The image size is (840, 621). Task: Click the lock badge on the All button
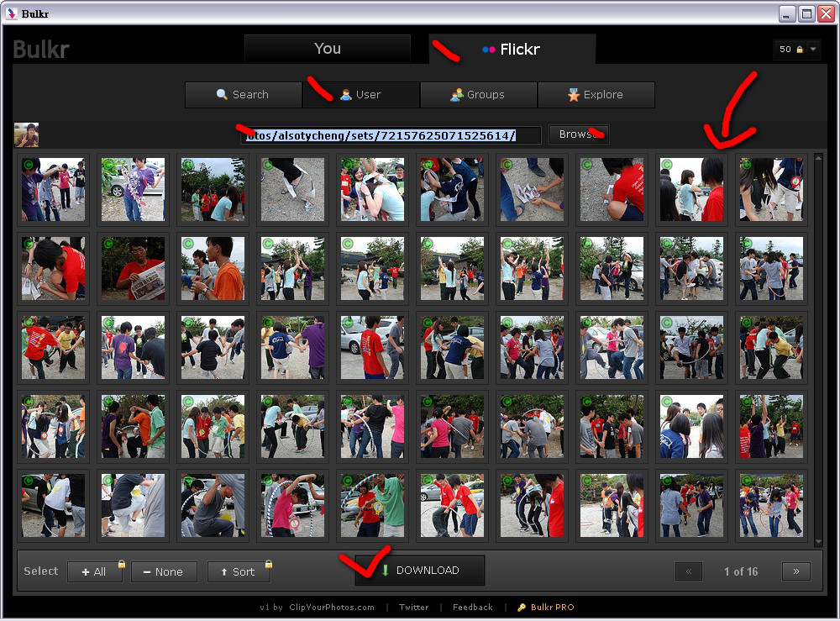[122, 564]
